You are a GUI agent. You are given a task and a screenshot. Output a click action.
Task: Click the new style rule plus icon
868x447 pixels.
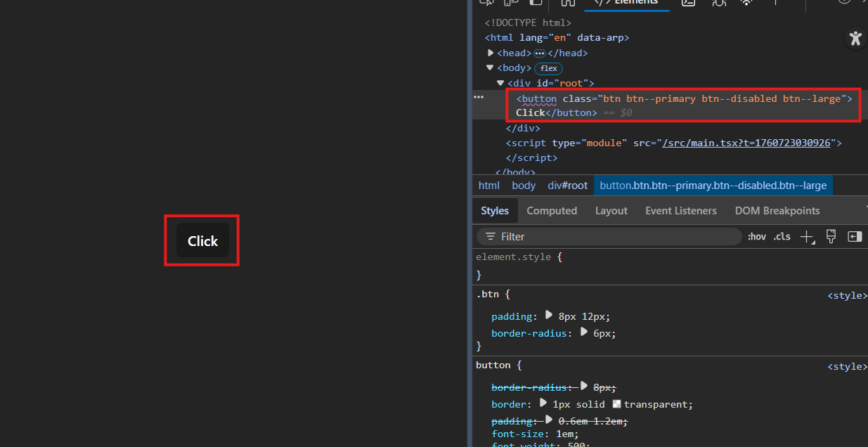click(808, 237)
